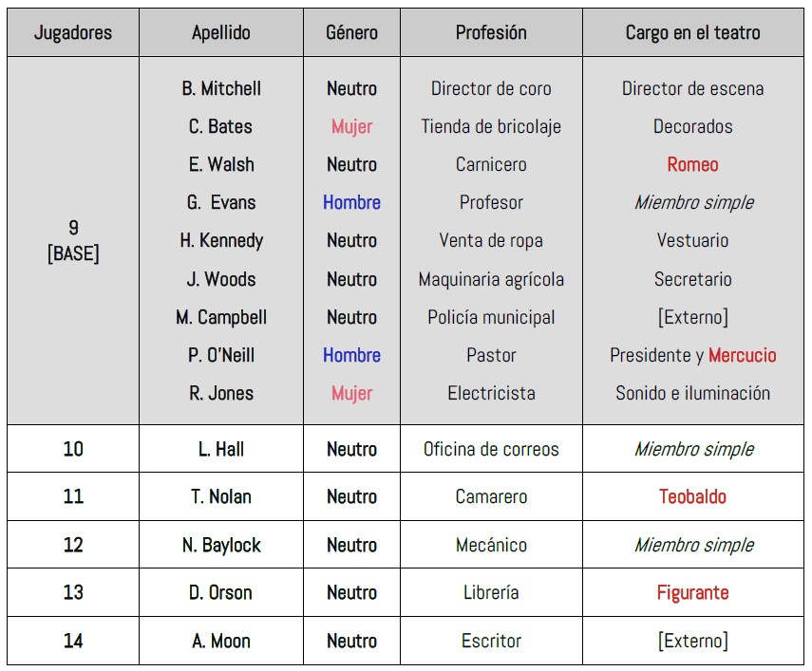Click the Teobaldo role cell
812x671 pixels.
[692, 496]
